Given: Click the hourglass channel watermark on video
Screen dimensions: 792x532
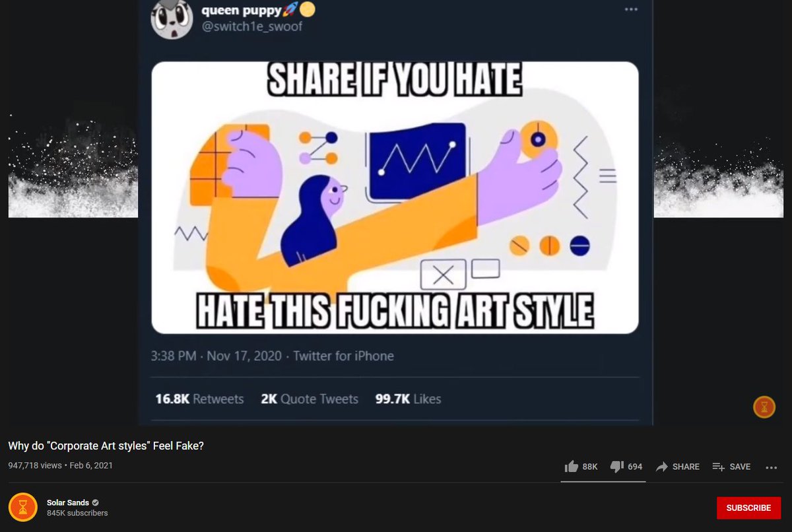Looking at the screenshot, I should (764, 407).
